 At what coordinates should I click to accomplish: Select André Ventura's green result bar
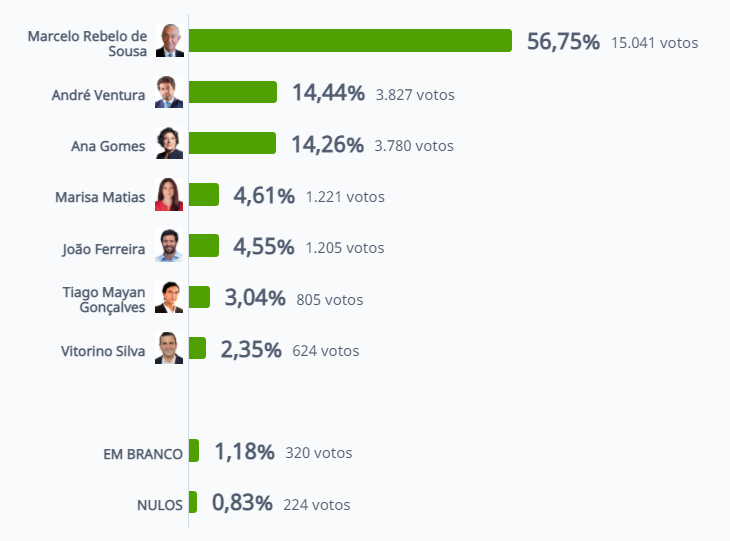pos(233,92)
